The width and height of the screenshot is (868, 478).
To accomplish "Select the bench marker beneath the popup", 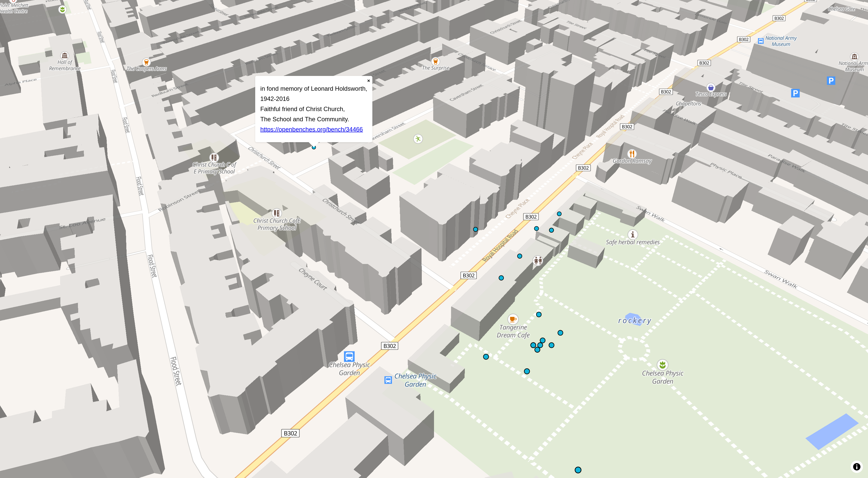I will pyautogui.click(x=314, y=147).
